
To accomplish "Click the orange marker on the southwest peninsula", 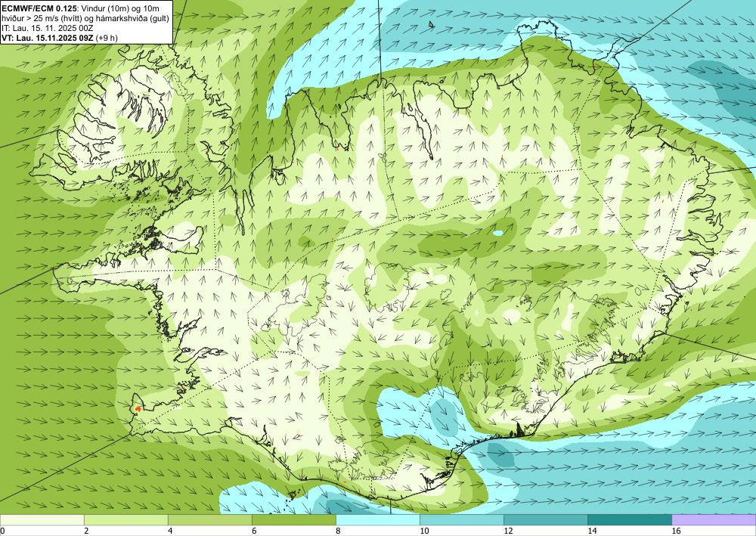I will (x=138, y=408).
